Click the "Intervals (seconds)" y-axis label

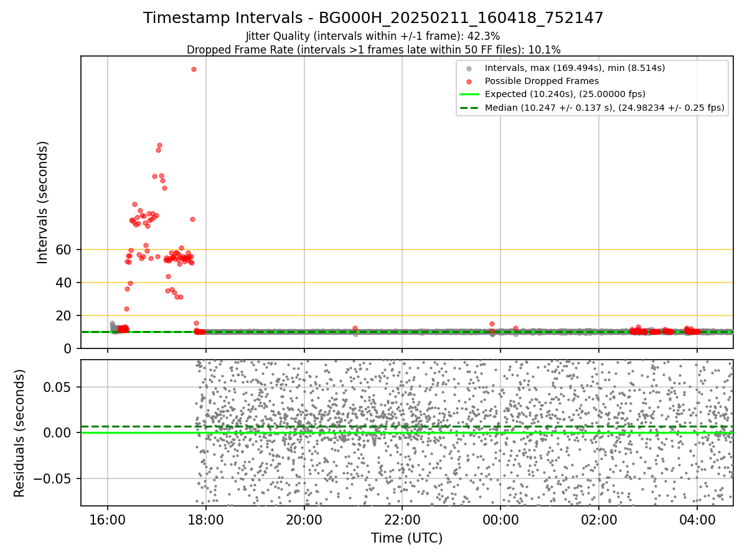43,202
